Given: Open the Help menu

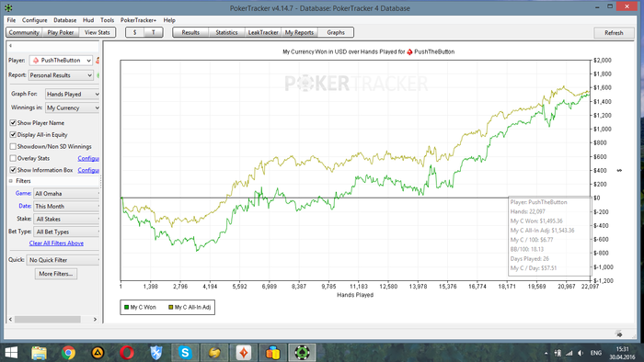Looking at the screenshot, I should [x=169, y=20].
